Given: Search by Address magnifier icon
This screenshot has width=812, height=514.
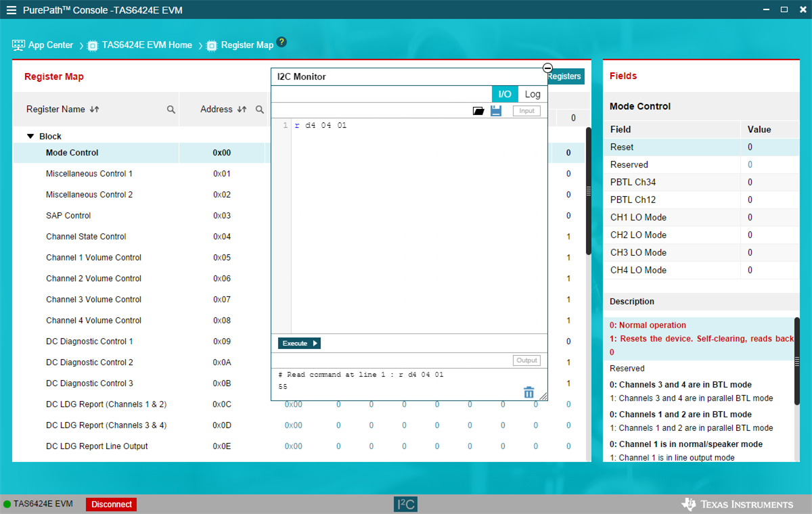Looking at the screenshot, I should click(260, 110).
